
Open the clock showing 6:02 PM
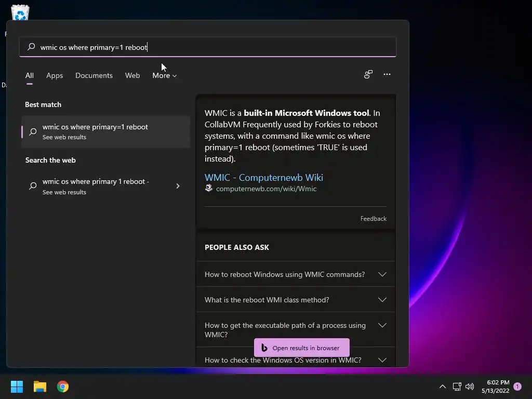click(495, 387)
